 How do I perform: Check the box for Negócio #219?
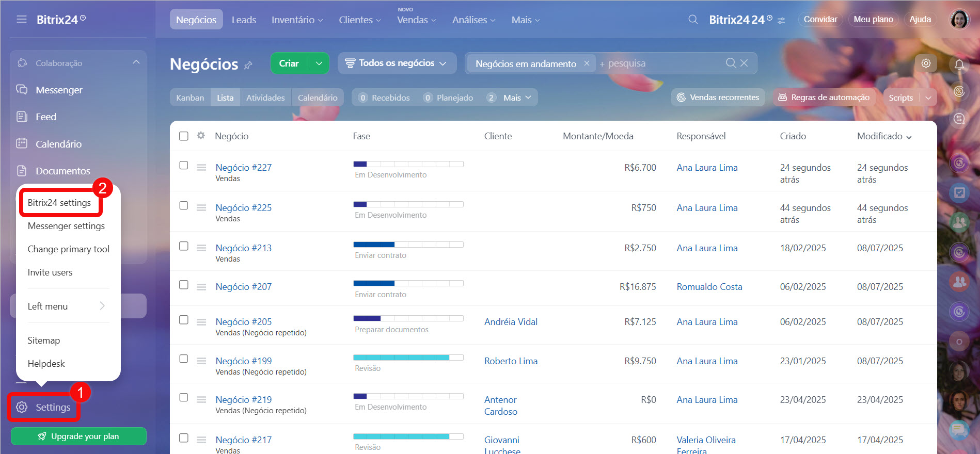point(184,397)
